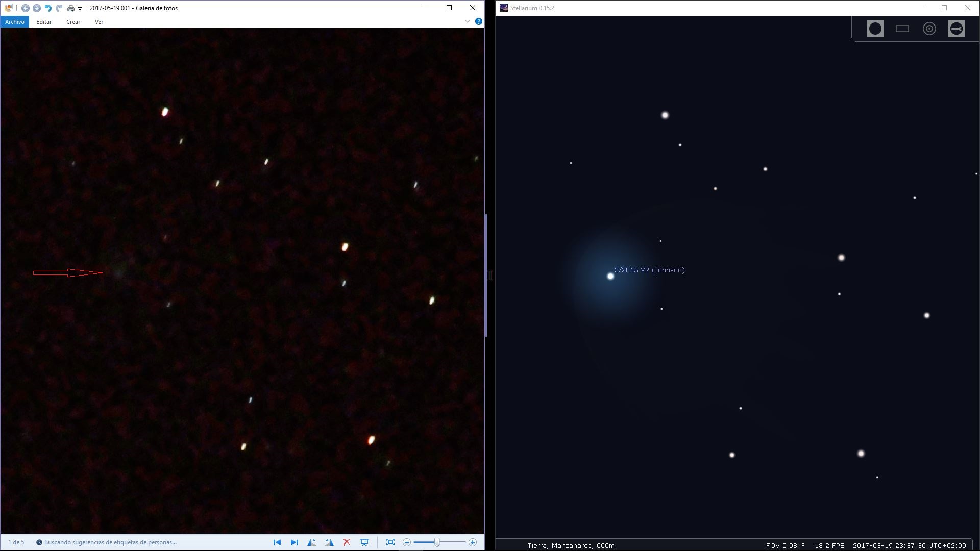Viewport: 980px width, 551px height.
Task: Open quick access toolbar dropdown arrow
Action: point(80,9)
